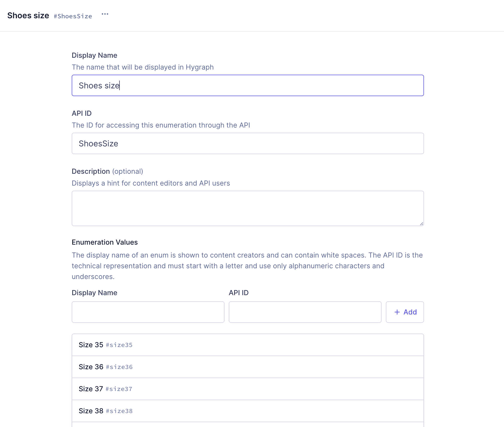This screenshot has height=427, width=504.
Task: Click the API ID label beside Add button row
Action: point(238,293)
